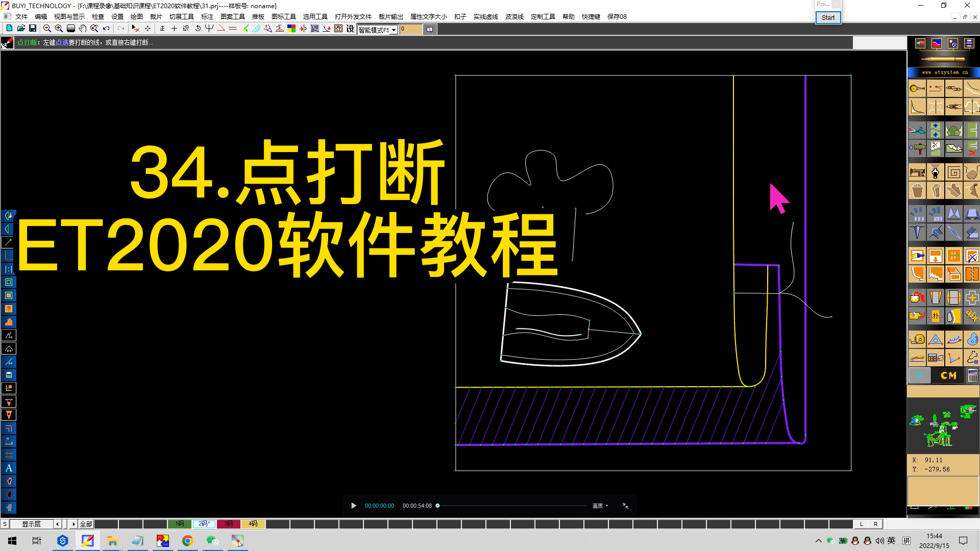Zoom out using the magnifier minus icon
Screen dimensions: 980x551
[47, 29]
